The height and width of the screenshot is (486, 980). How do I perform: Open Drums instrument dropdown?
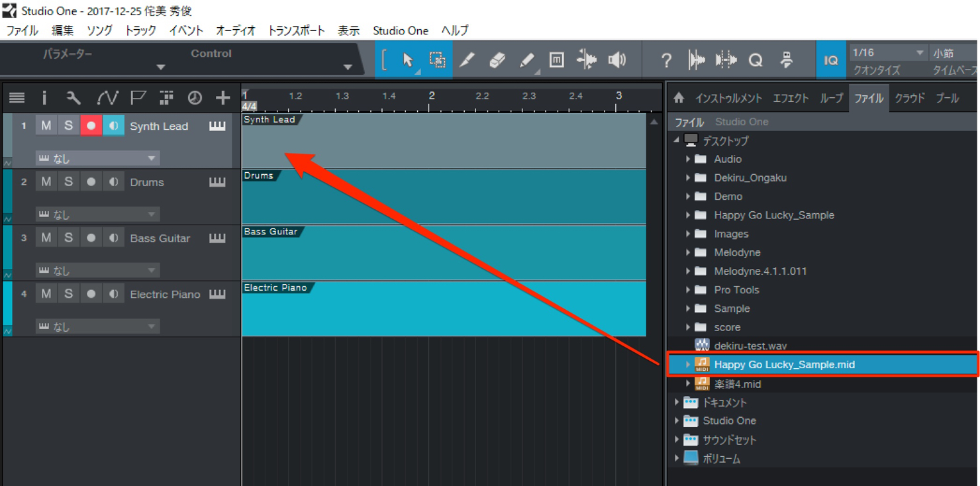[x=97, y=215]
